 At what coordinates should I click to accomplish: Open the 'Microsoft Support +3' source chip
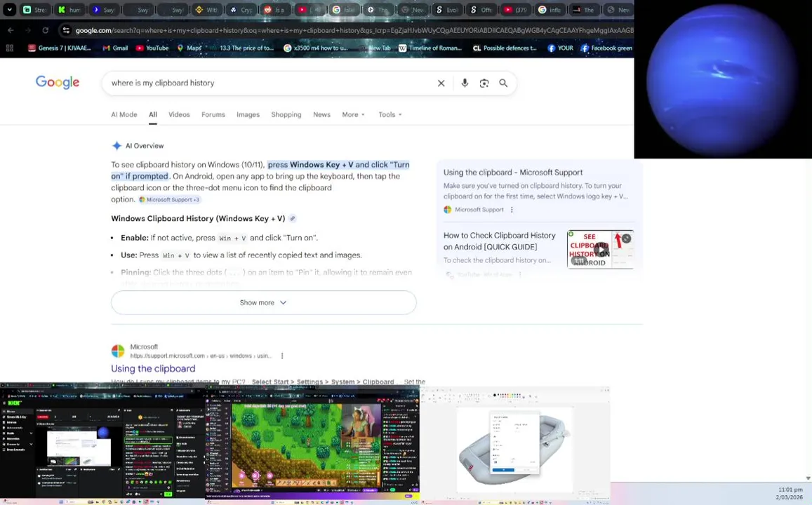[169, 200]
